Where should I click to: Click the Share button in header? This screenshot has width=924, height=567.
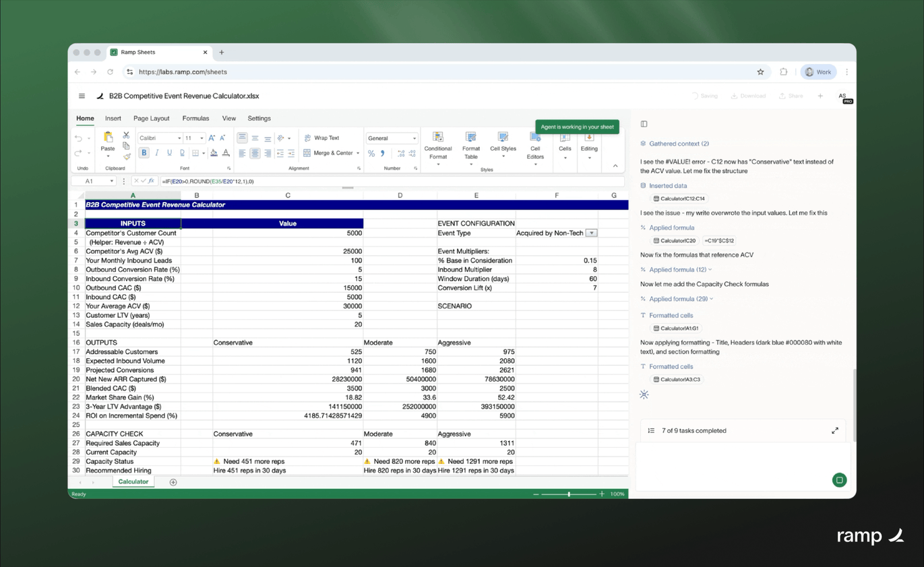tap(791, 96)
